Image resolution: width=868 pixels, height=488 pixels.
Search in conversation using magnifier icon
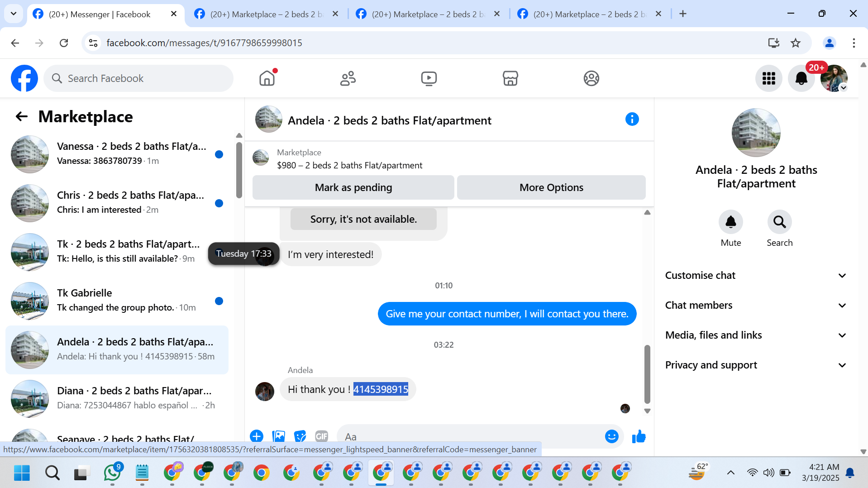tap(779, 222)
